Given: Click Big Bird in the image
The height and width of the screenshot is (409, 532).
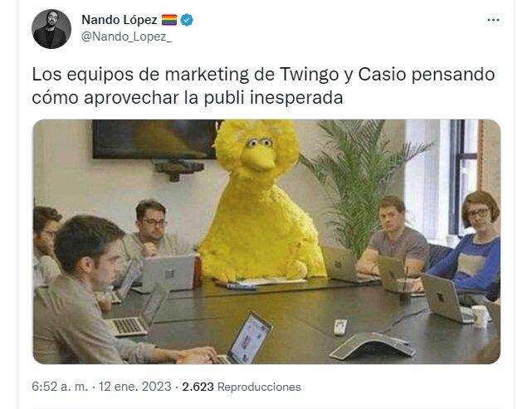Looking at the screenshot, I should tap(261, 200).
